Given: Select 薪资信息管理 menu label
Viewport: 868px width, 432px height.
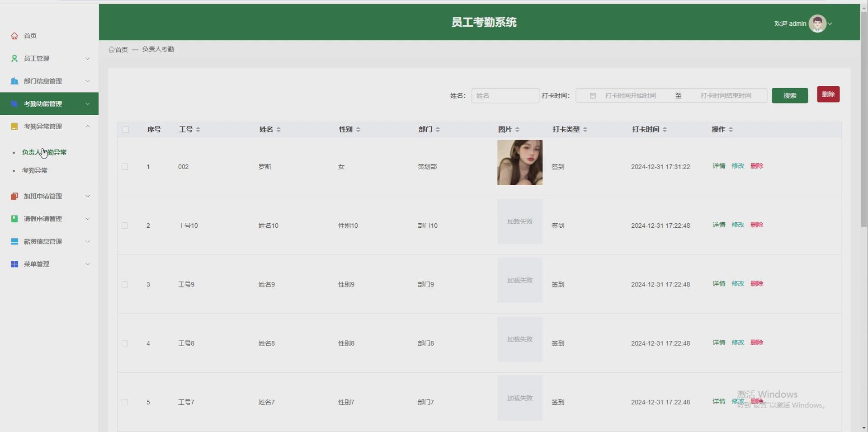Looking at the screenshot, I should click(43, 241).
